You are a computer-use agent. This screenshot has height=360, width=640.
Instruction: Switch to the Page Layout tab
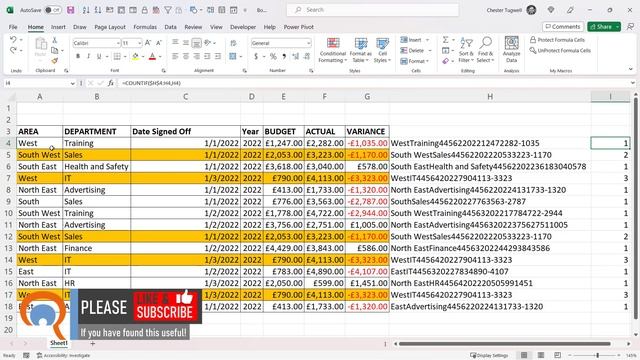pyautogui.click(x=110, y=27)
